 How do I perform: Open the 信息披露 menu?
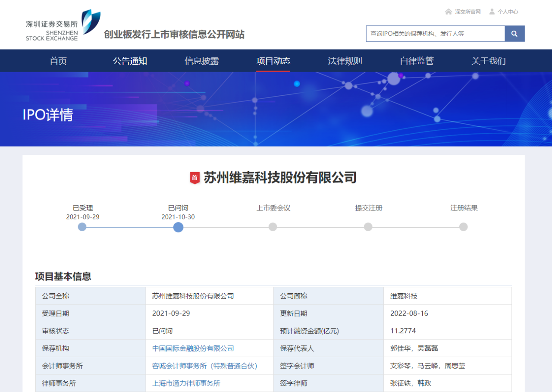click(202, 61)
